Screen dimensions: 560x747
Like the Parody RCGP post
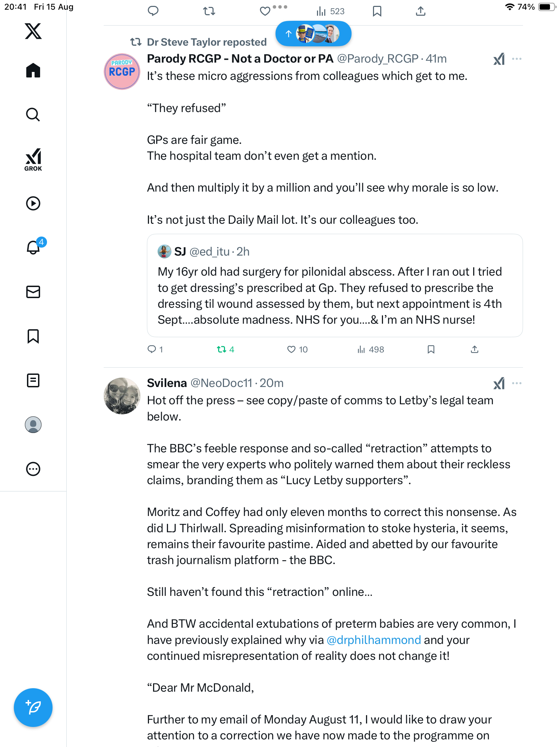coord(291,350)
